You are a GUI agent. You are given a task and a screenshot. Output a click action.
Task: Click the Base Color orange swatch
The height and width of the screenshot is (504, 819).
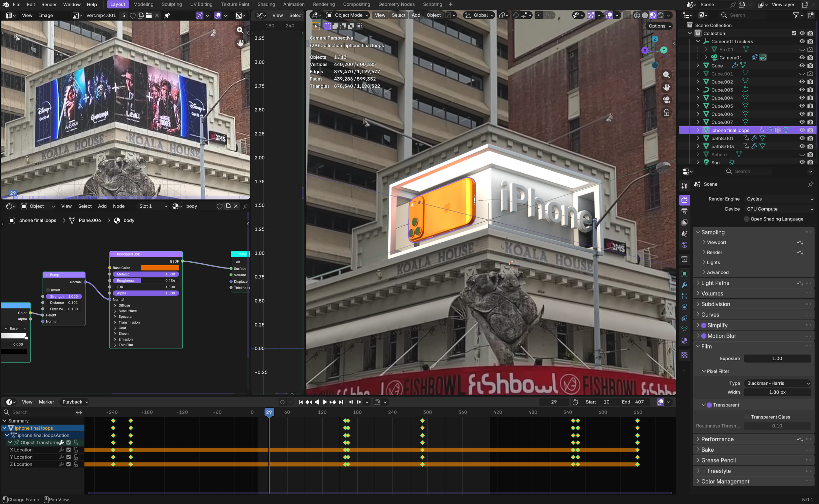tap(160, 268)
